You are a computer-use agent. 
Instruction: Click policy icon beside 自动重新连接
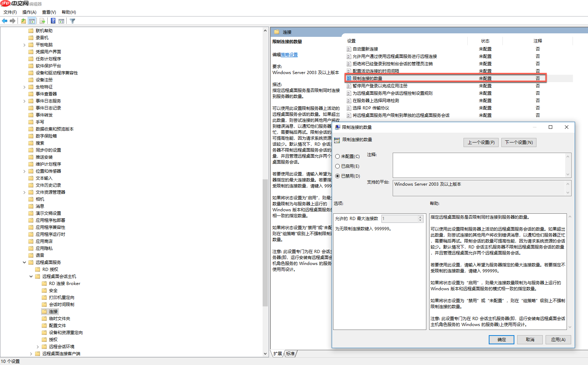pos(349,49)
